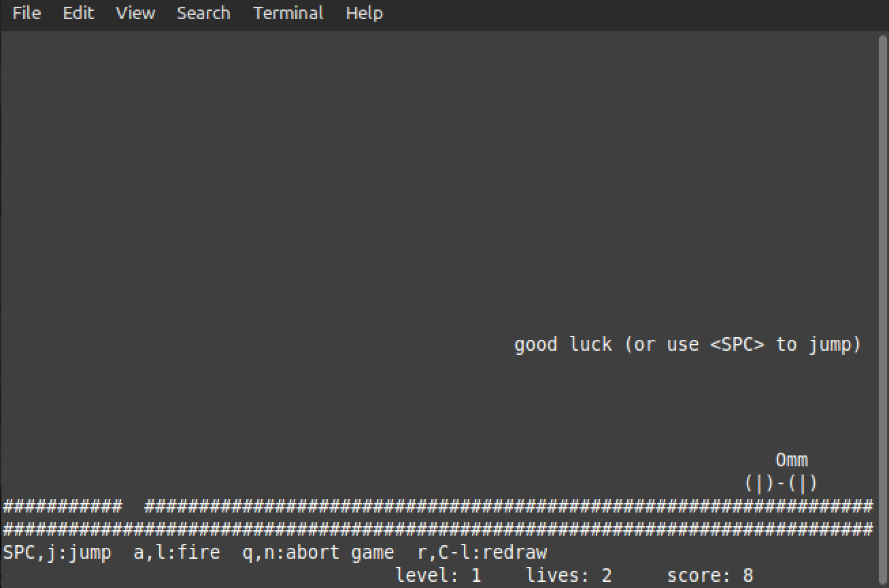Open the File menu
889x588 pixels.
point(27,13)
